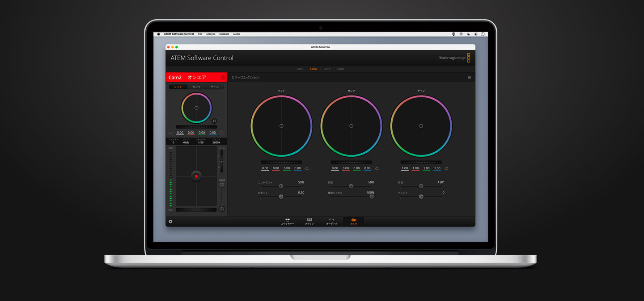The image size is (644, 301).
Task: Switch to the オーディオ mixer icon
Action: point(331,221)
